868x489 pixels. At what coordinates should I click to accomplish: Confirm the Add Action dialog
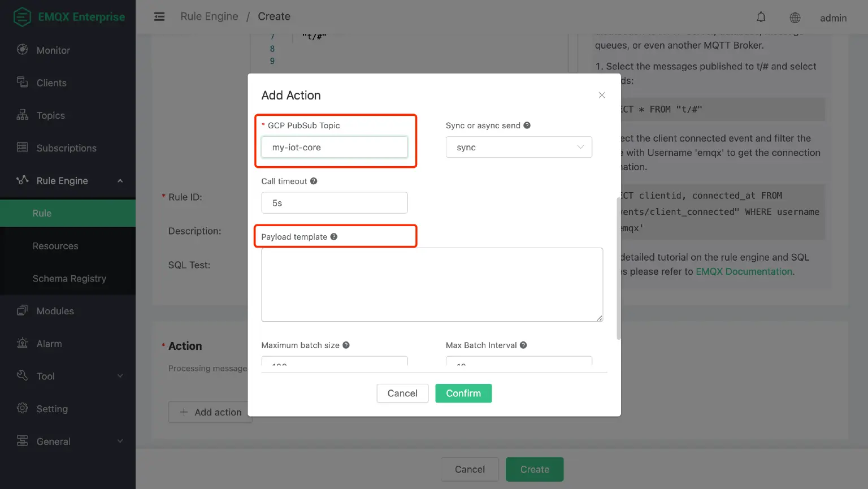[463, 393]
